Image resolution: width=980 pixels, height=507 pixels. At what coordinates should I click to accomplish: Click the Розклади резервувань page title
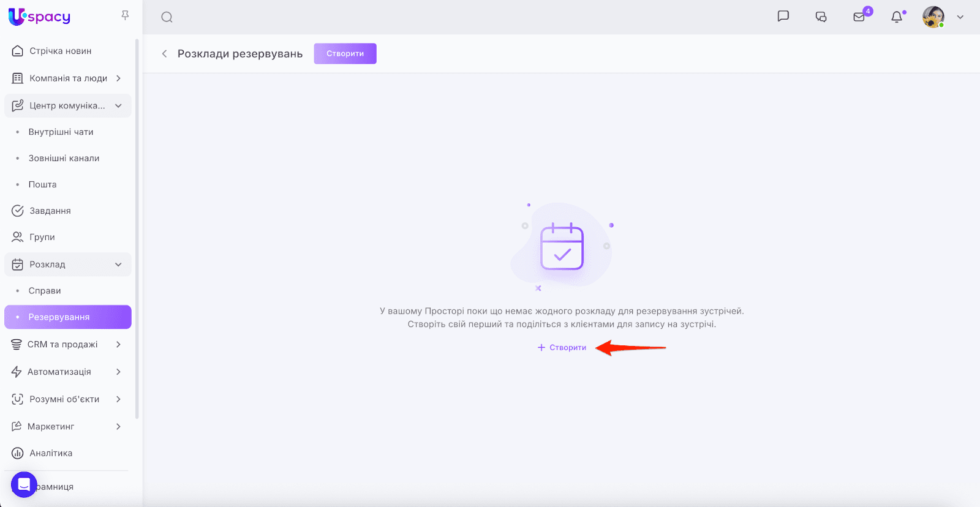click(x=240, y=54)
